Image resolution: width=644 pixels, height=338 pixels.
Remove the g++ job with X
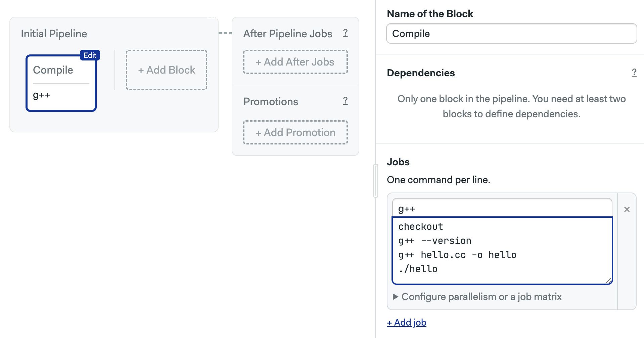click(x=627, y=209)
